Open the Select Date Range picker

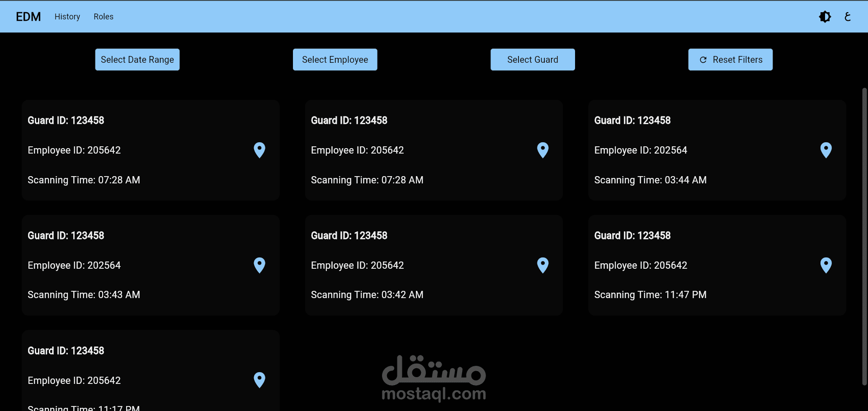137,60
